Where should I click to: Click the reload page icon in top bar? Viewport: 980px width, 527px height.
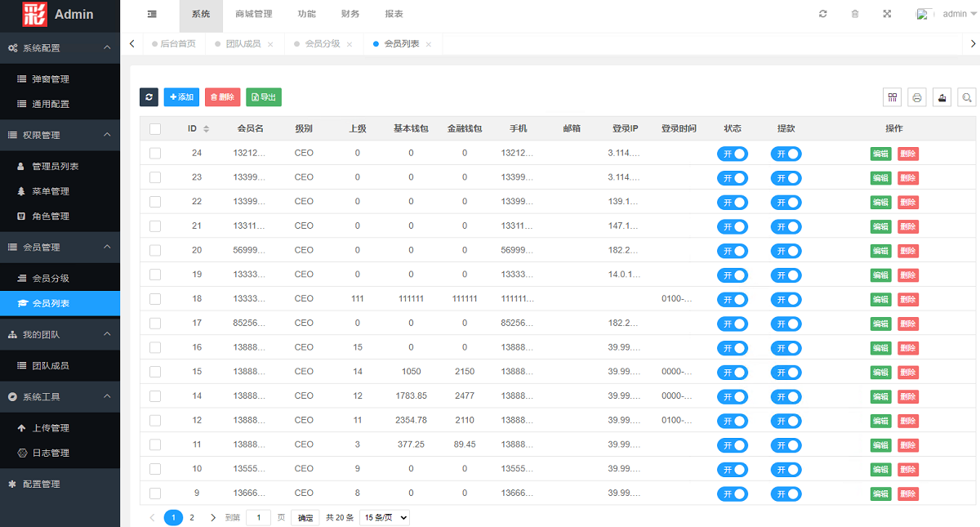(x=823, y=14)
